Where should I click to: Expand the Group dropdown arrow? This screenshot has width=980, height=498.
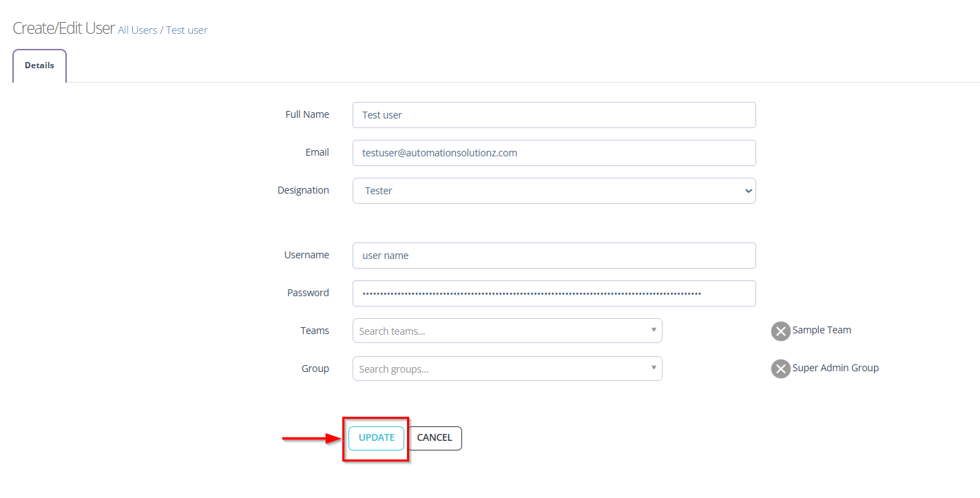tap(654, 369)
